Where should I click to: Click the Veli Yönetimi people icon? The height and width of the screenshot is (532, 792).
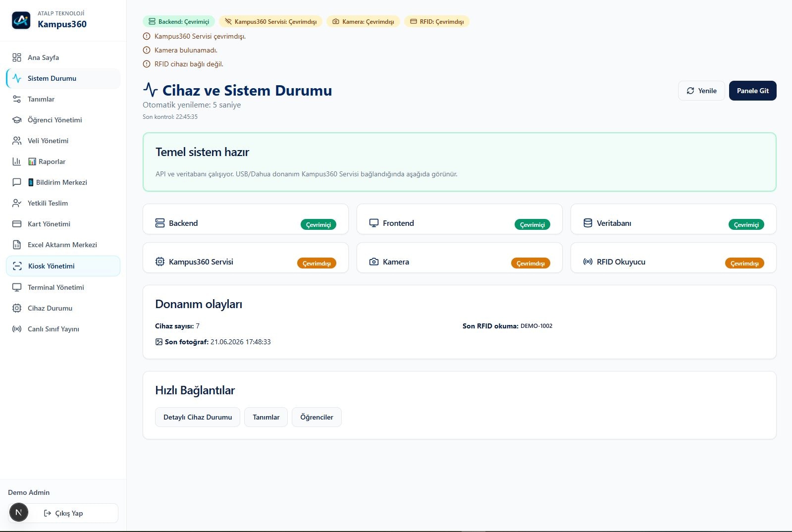coord(17,141)
